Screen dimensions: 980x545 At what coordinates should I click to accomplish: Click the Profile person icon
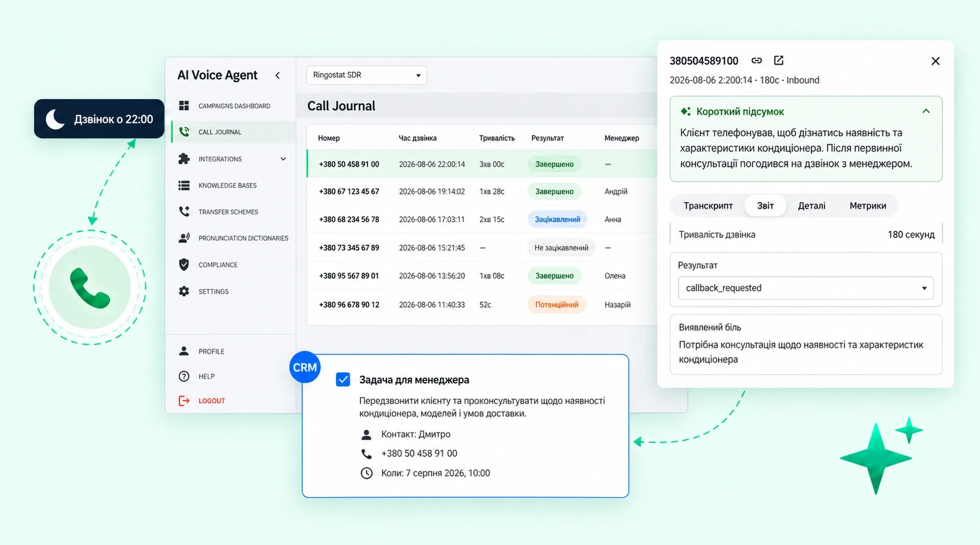[x=184, y=351]
